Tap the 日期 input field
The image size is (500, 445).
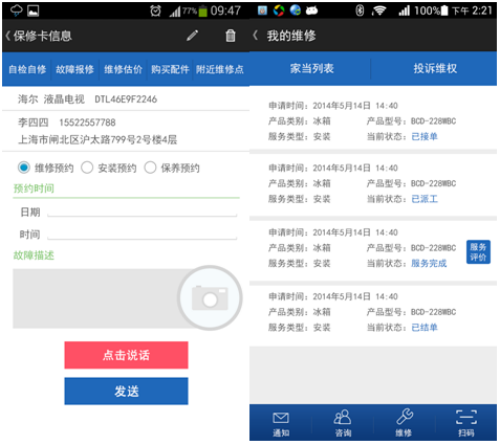(142, 212)
